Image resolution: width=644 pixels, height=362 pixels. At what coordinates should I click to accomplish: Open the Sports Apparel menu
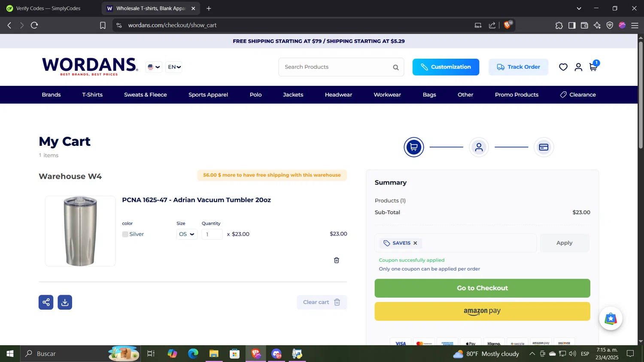[208, 95]
